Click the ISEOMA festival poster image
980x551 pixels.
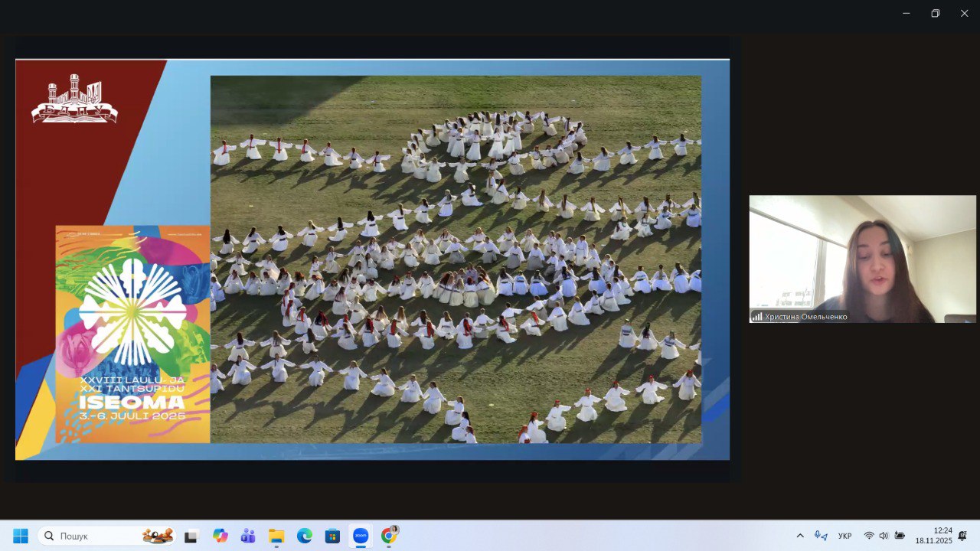(132, 334)
